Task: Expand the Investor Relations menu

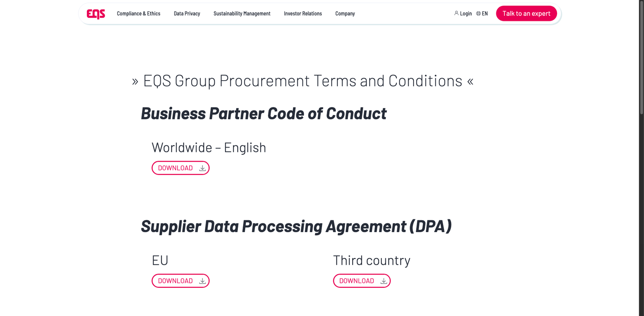Action: (x=303, y=14)
